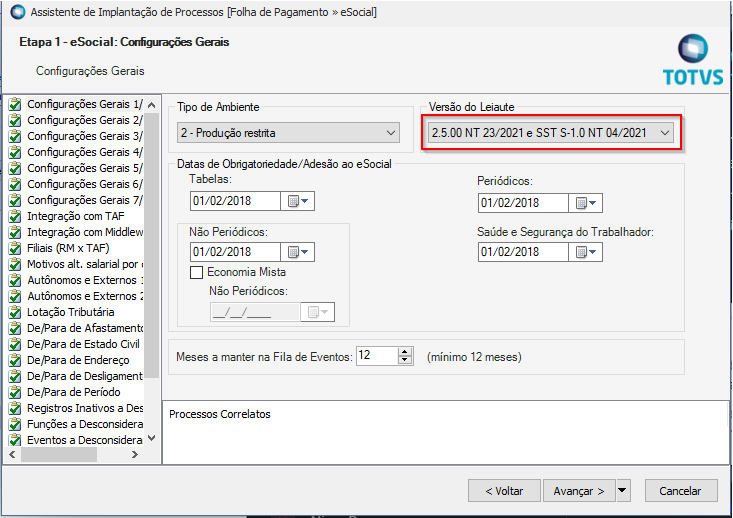Click the checklist icon beside Configurações Gerais 7/
The height and width of the screenshot is (518, 733).
[15, 200]
